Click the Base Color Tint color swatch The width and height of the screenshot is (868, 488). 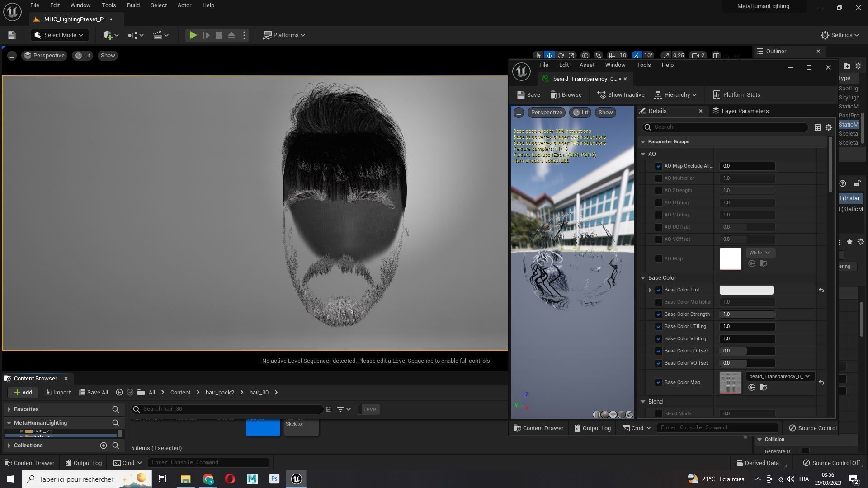pos(746,290)
